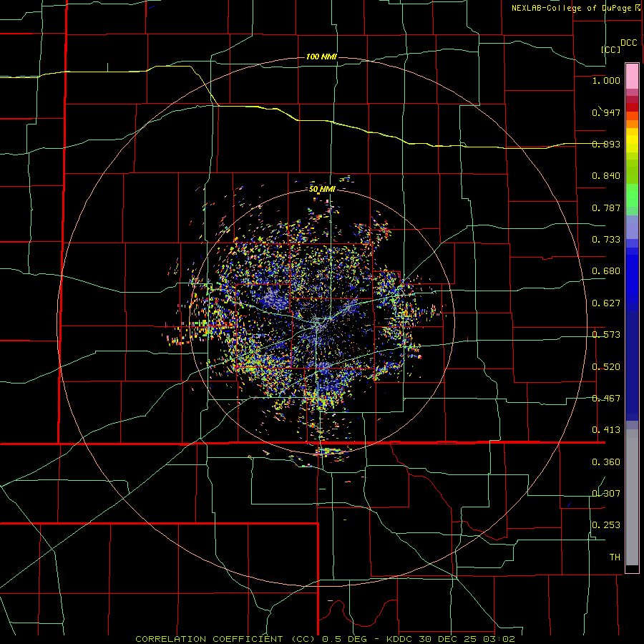Pick the red segment of the color bar
Viewport: 644px width, 644px height.
632,107
